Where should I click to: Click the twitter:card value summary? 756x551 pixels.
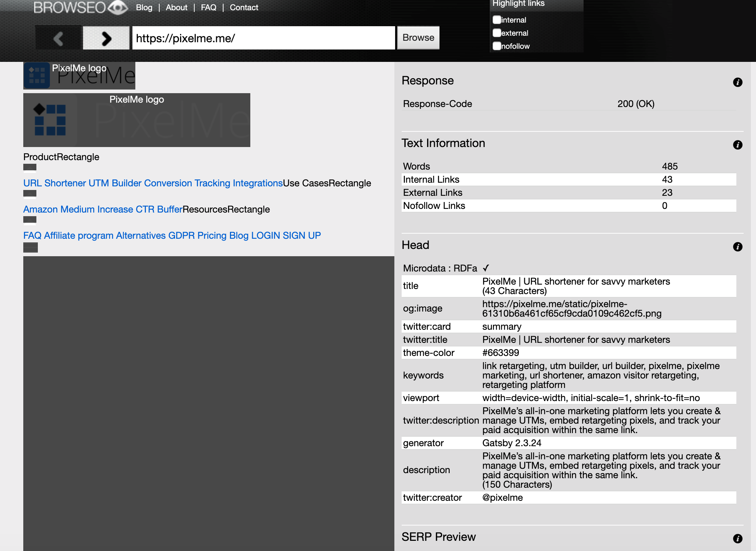[x=502, y=326]
